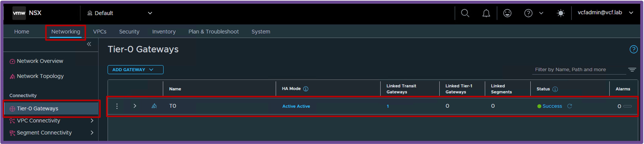This screenshot has height=144, width=644.
Task: Click the Linked Transit Gateways header
Action: point(401,89)
